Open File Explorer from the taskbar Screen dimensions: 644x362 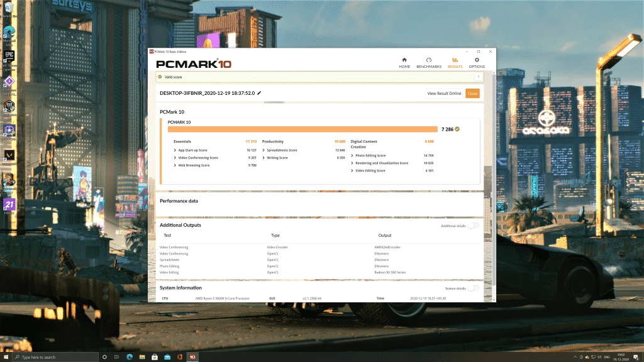(x=142, y=357)
